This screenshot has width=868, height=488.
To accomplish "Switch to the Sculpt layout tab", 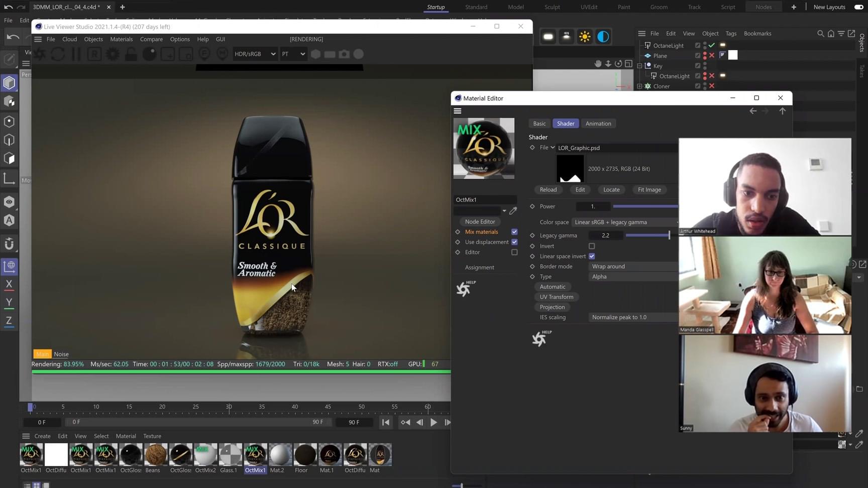I will [552, 7].
